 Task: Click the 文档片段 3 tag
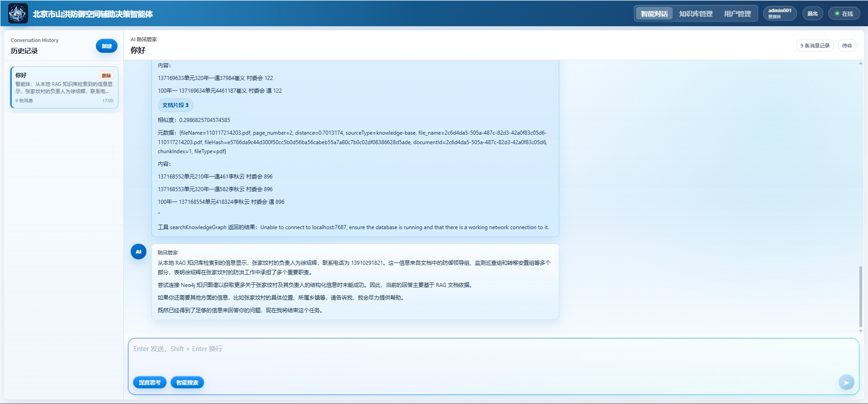point(175,105)
